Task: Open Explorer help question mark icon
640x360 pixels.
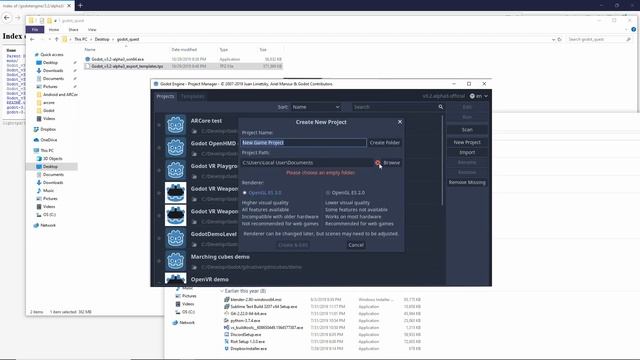Action: [633, 29]
